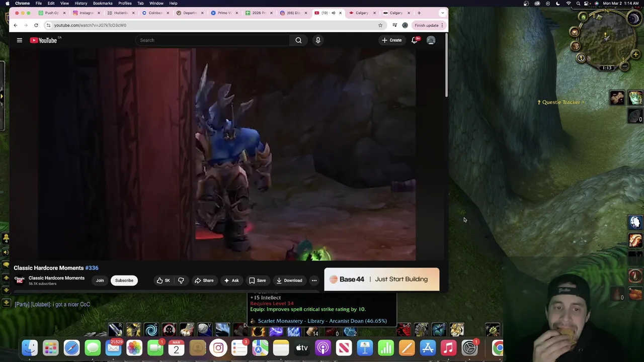This screenshot has height=362, width=644.
Task: Launch Apple TV from the Dock
Action: click(x=302, y=347)
